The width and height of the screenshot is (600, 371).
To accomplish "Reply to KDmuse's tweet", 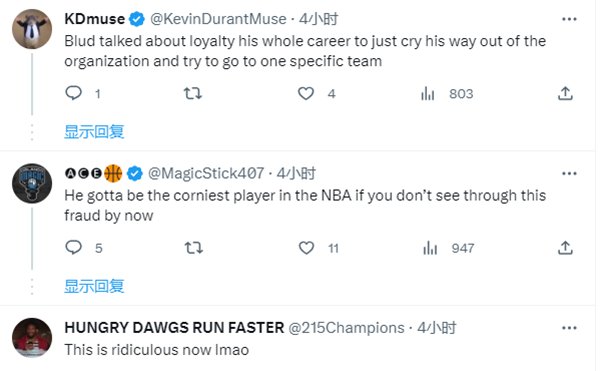I will (x=73, y=93).
